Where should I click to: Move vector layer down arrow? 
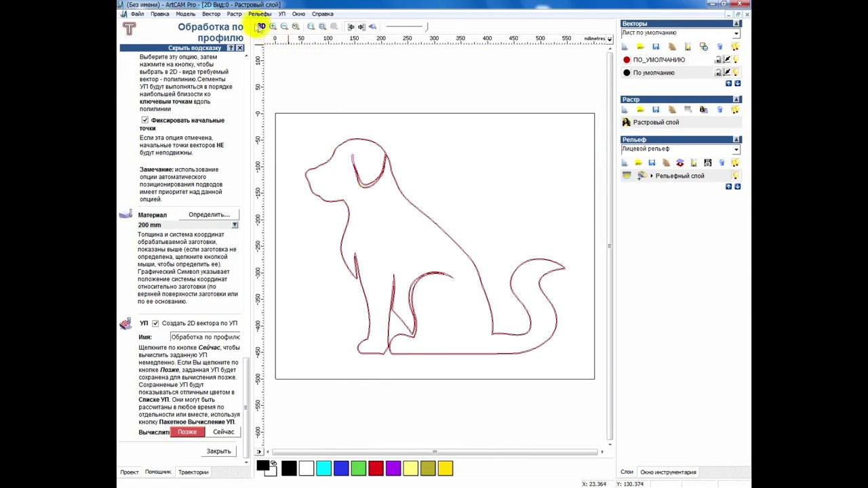coord(737,83)
